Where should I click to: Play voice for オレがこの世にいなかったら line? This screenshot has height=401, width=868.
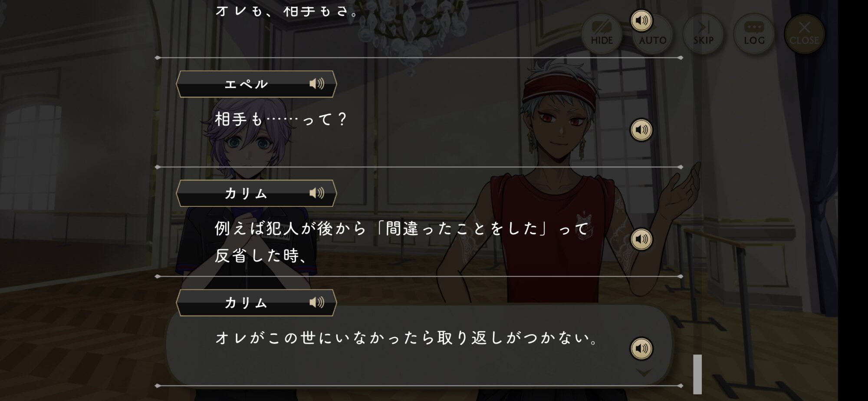pos(641,348)
